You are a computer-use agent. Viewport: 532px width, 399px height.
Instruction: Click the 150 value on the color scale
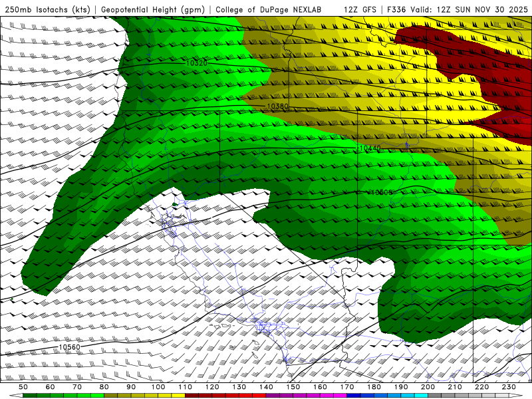293,387
